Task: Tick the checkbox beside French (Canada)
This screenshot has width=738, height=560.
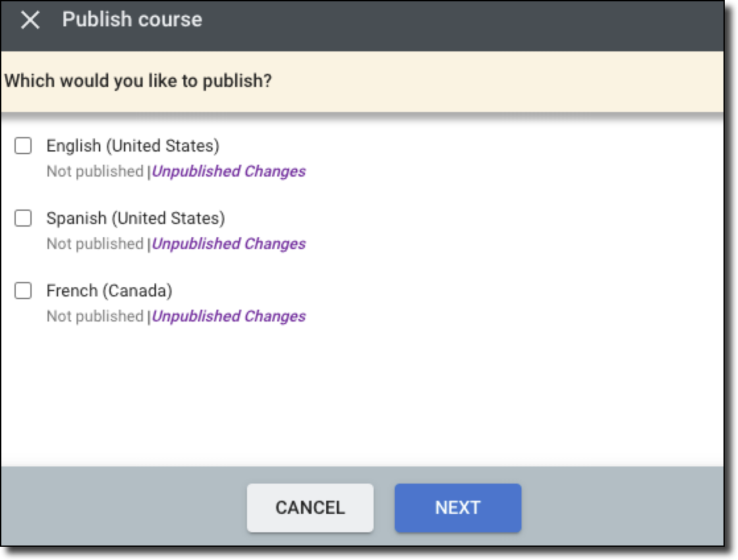Action: 23,291
